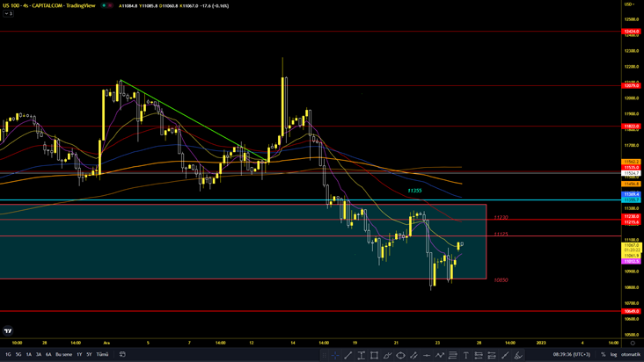
Task: Select the short position tool
Action: tap(492, 356)
